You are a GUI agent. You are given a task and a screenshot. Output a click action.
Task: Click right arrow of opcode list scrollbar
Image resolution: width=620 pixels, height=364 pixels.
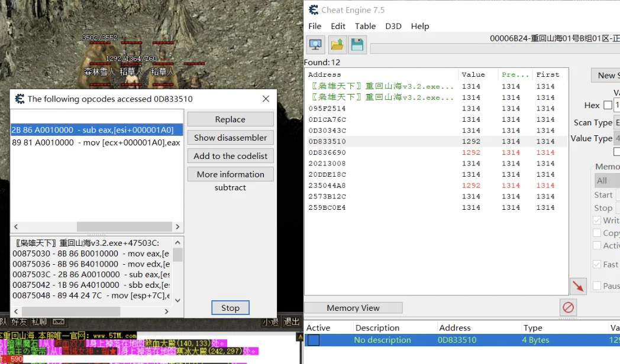tap(177, 226)
